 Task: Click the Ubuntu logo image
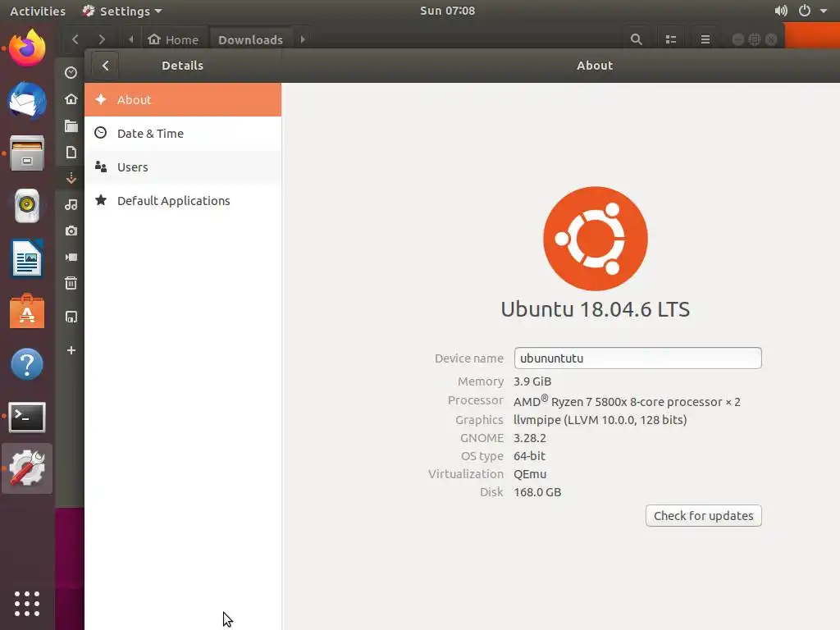[x=596, y=239]
